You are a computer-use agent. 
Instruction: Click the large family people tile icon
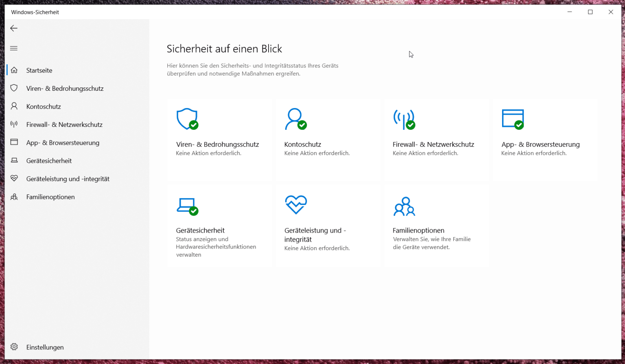tap(404, 206)
